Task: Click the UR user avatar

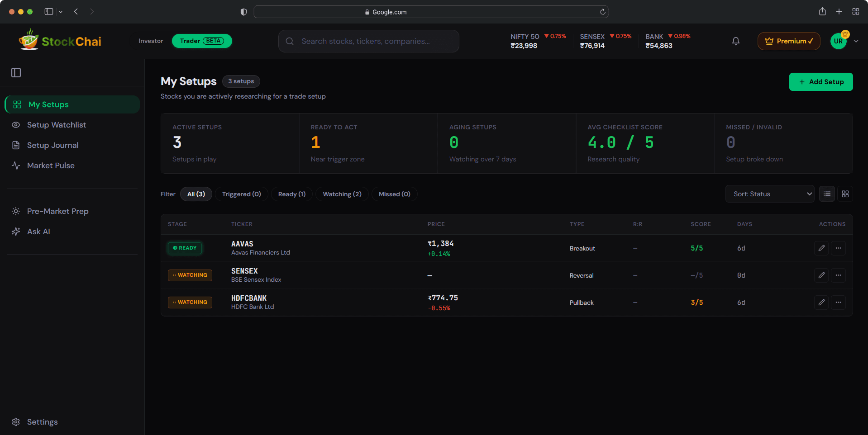Action: (839, 41)
